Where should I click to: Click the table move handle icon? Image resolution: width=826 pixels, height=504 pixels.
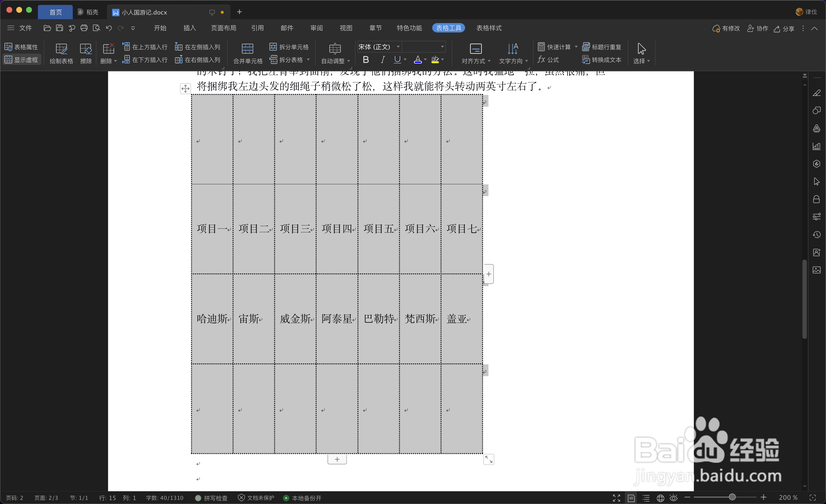point(185,89)
